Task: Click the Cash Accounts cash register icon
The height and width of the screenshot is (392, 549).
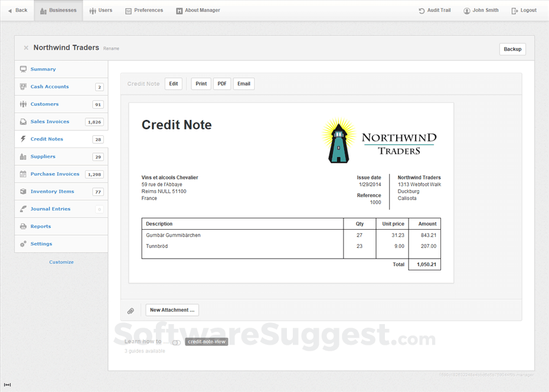Action: point(23,86)
